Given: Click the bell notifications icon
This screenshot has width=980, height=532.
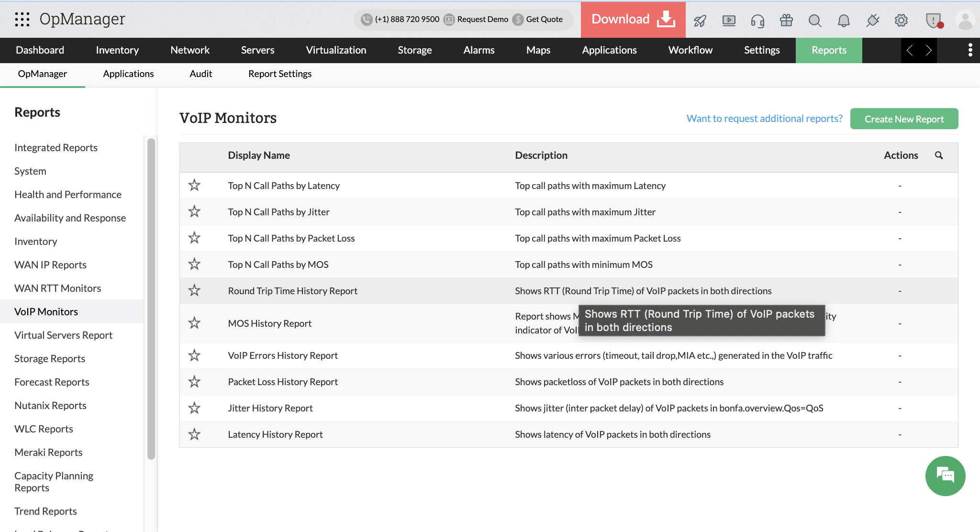Looking at the screenshot, I should point(844,21).
